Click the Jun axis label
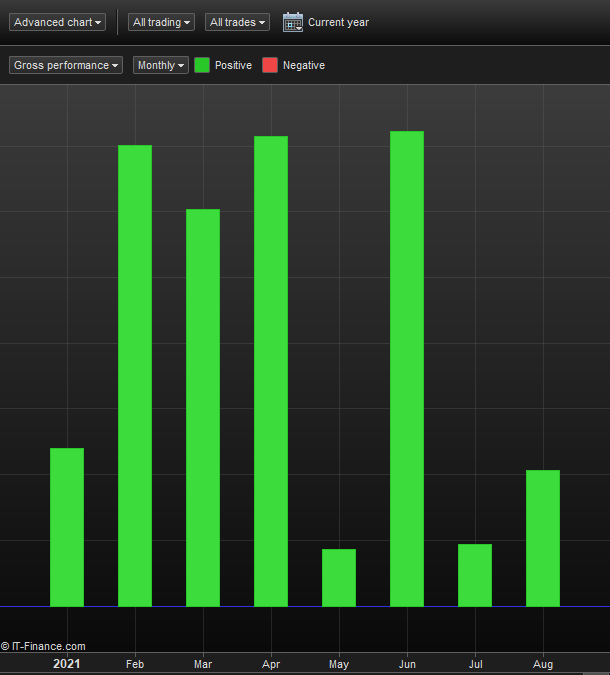The height and width of the screenshot is (675, 610). coord(407,664)
